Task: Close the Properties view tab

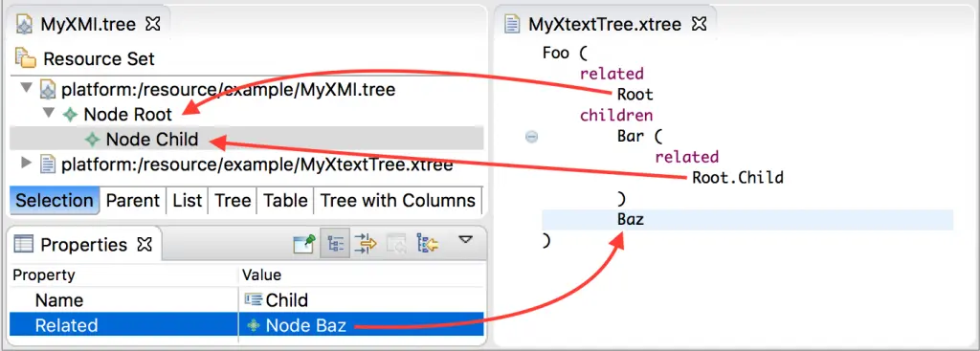Action: coord(145,244)
